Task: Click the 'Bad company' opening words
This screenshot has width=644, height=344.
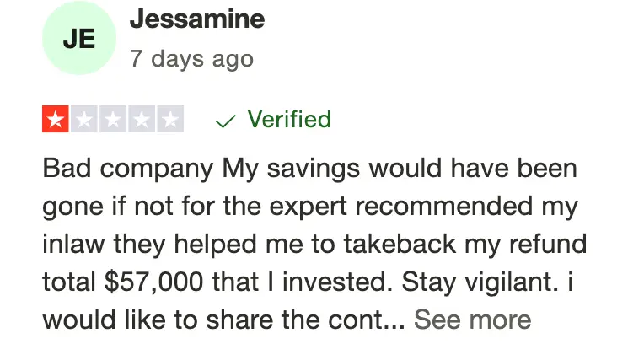Action: [128, 169]
